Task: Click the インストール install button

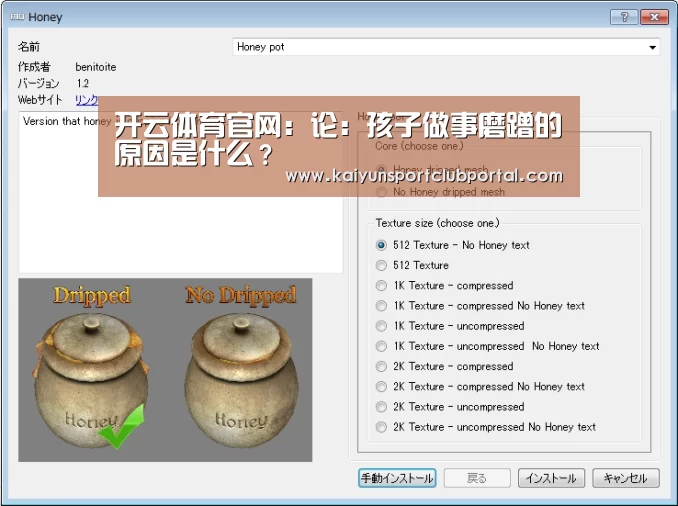Action: (x=551, y=478)
